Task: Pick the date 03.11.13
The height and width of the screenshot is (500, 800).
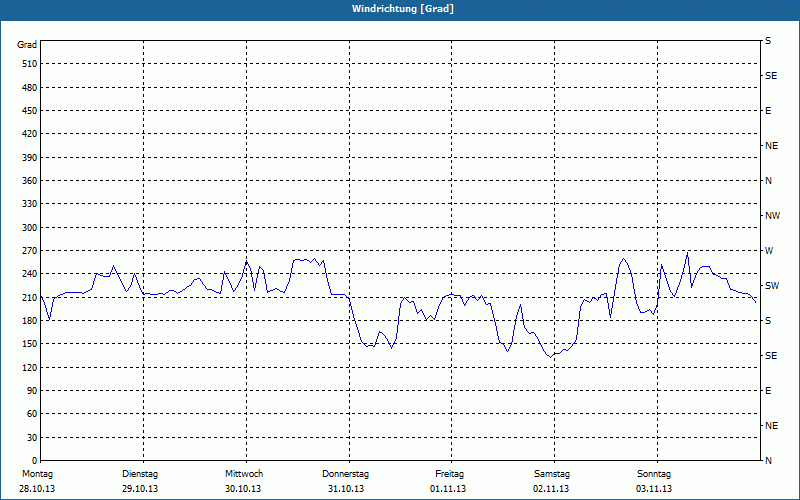Action: tap(654, 489)
